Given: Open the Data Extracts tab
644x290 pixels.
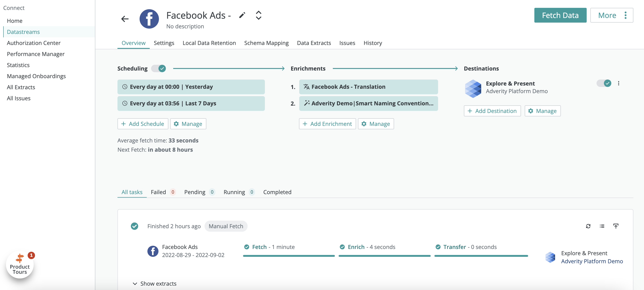Looking at the screenshot, I should point(314,43).
